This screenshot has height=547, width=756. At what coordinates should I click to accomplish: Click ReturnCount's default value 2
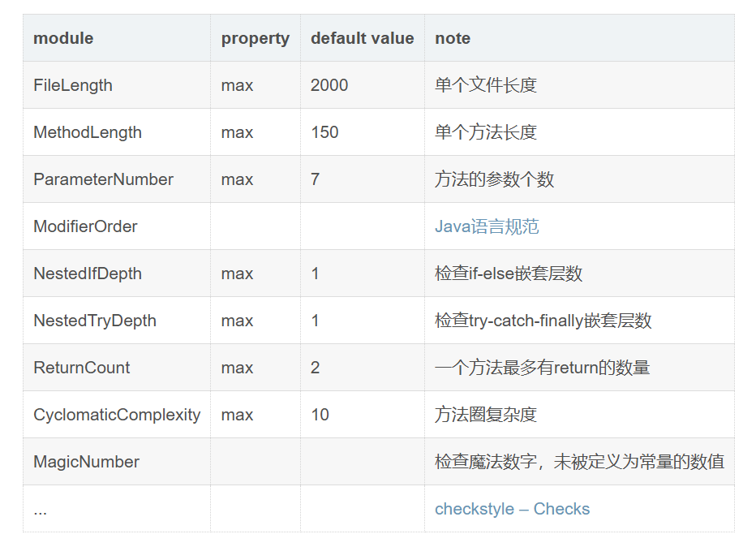tap(316, 368)
